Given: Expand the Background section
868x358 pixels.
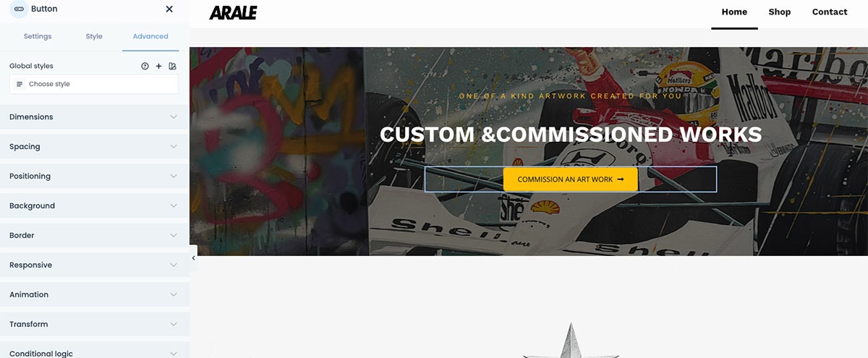Looking at the screenshot, I should click(95, 206).
